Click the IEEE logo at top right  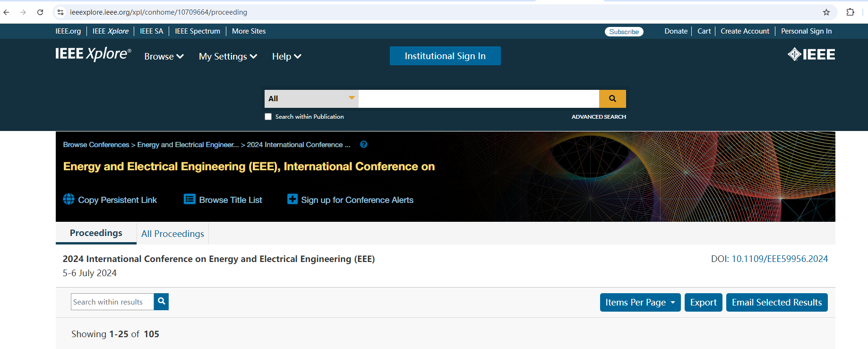pos(811,54)
